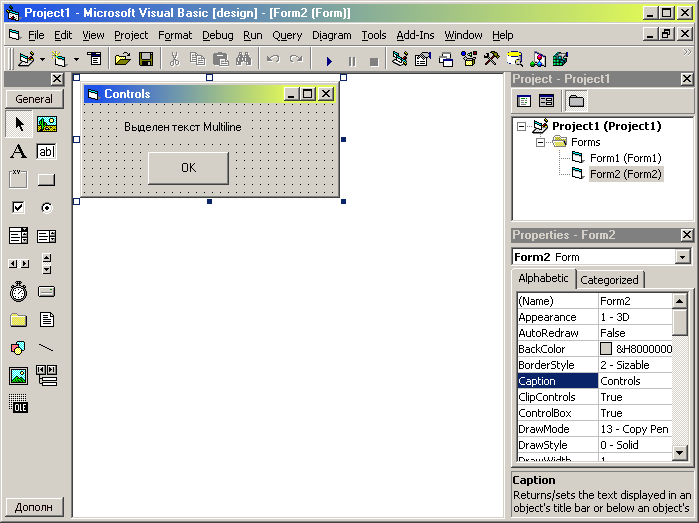
Task: Switch to the Alphabetic tab
Action: [x=543, y=278]
